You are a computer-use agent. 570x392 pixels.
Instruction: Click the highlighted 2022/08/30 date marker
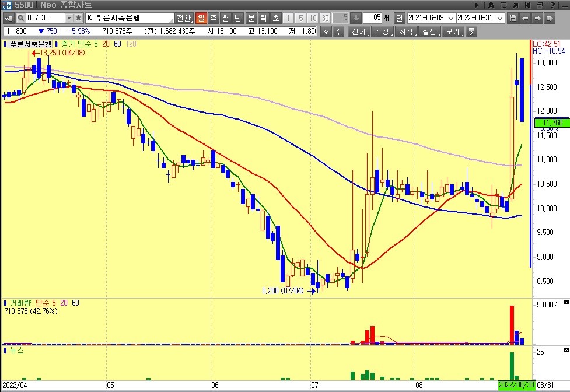pos(516,385)
